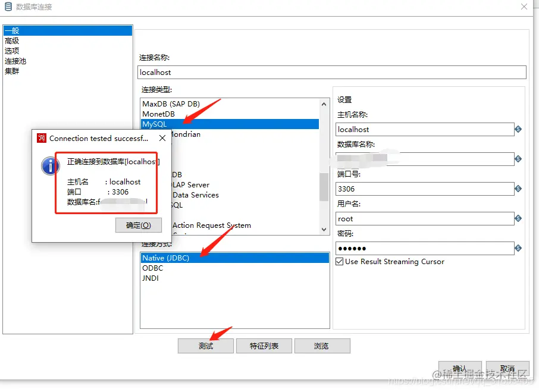The image size is (539, 392).
Task: Select the 一般 category in left list
Action: pyautogui.click(x=68, y=30)
